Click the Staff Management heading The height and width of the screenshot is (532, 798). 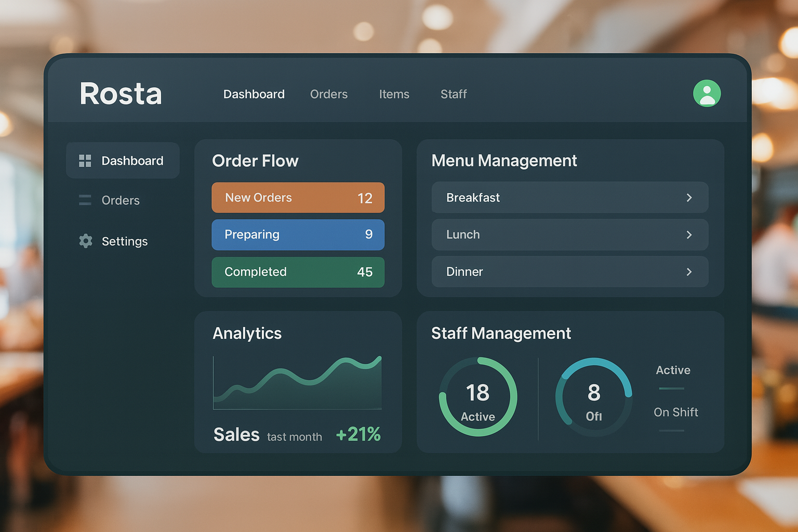pyautogui.click(x=501, y=334)
